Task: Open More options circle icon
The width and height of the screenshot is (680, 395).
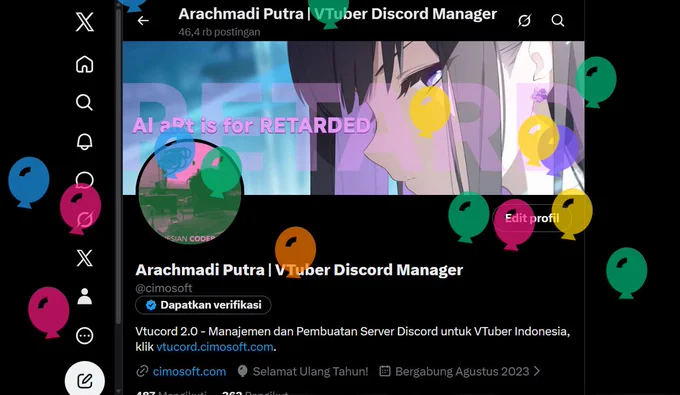Action: (x=85, y=336)
